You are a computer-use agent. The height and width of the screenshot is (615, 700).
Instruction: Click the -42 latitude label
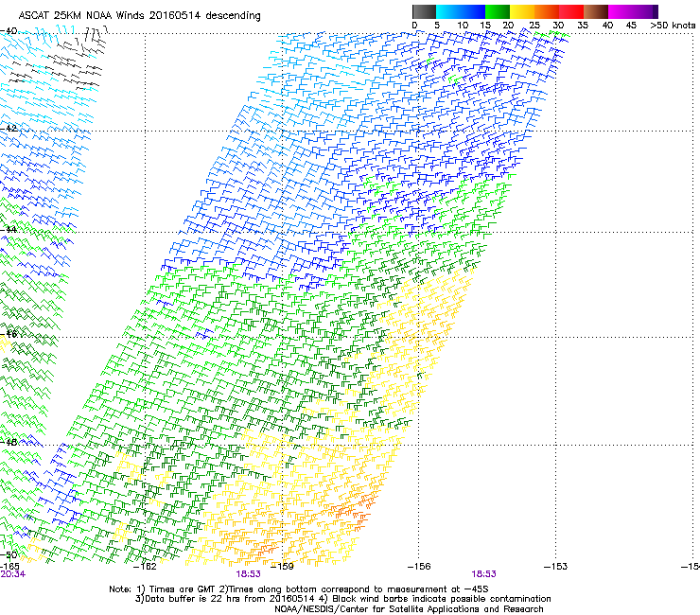pos(9,128)
